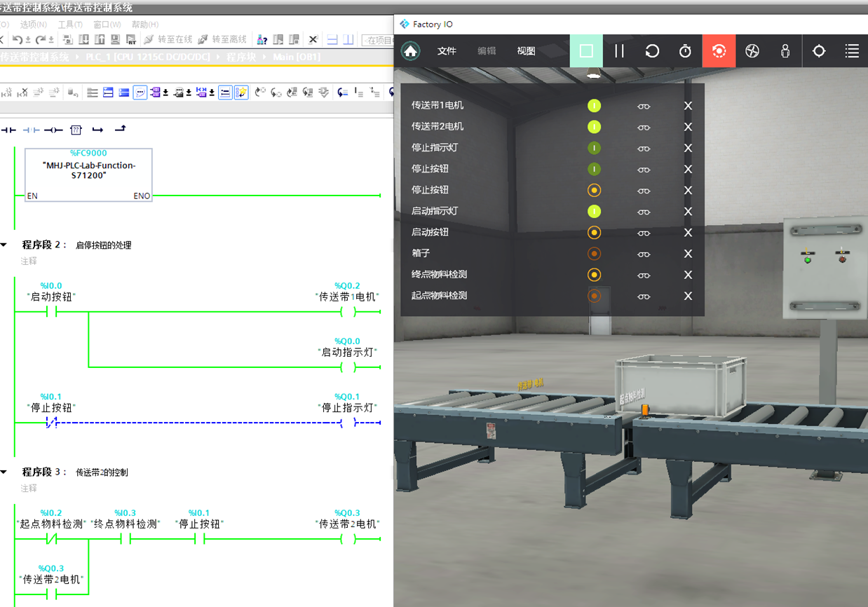The image size is (868, 607).
Task: Click the 转至在线 button
Action: tap(168, 39)
